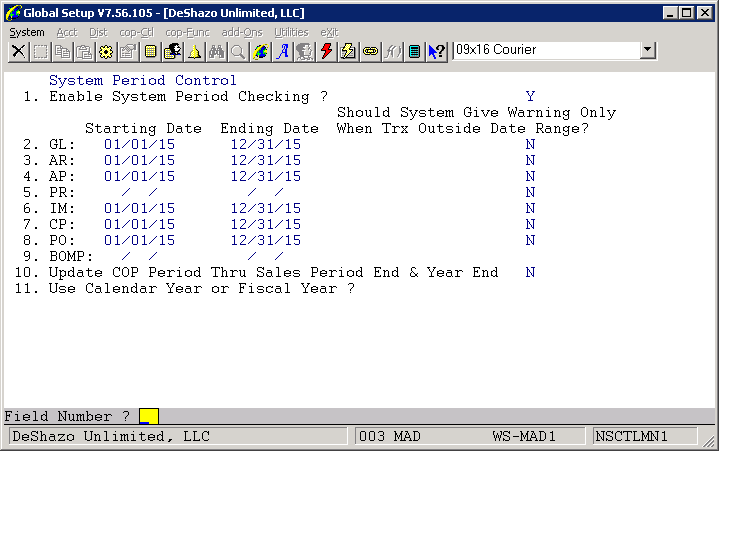Screen dimensions: 738x541
Task: Click the CP starting date 01/01/15
Action: [139, 225]
